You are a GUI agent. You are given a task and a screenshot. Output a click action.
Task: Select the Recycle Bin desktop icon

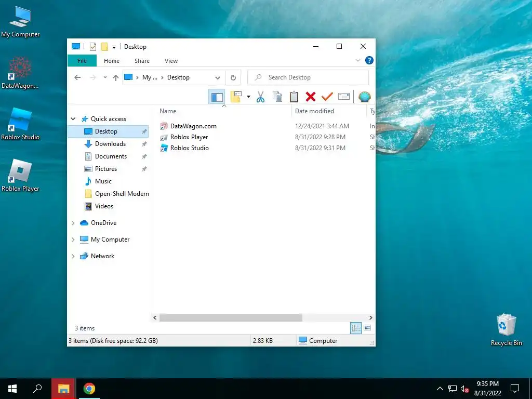506,330
